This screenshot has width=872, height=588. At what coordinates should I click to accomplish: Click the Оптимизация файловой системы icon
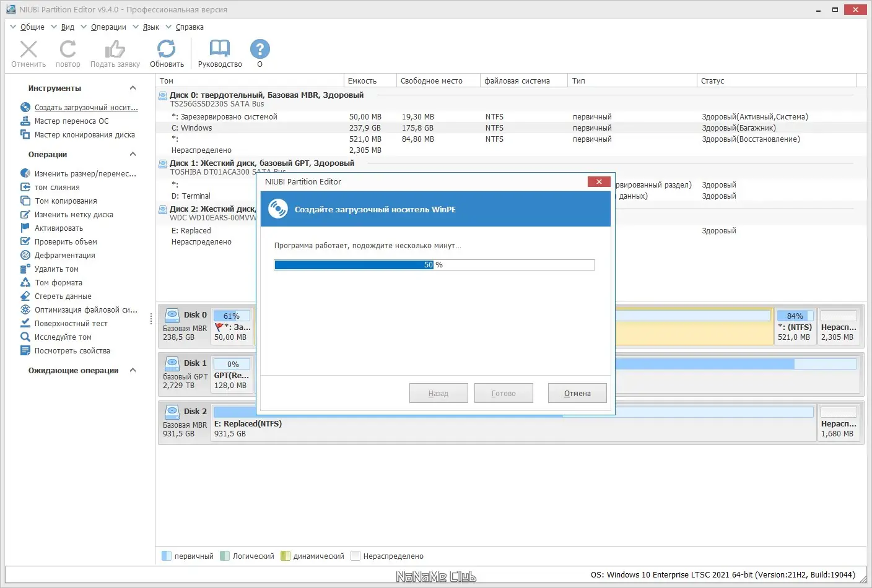tap(25, 309)
